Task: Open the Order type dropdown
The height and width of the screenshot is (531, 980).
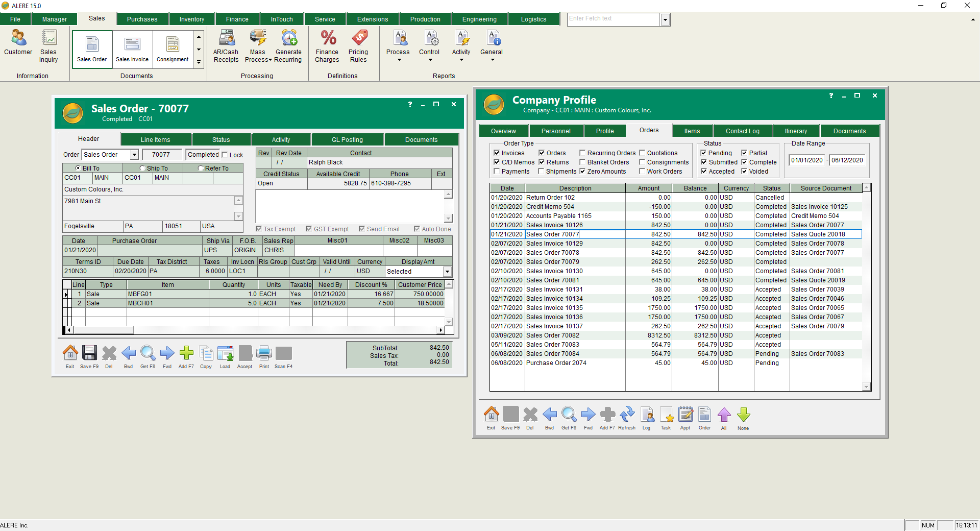Action: pyautogui.click(x=134, y=155)
